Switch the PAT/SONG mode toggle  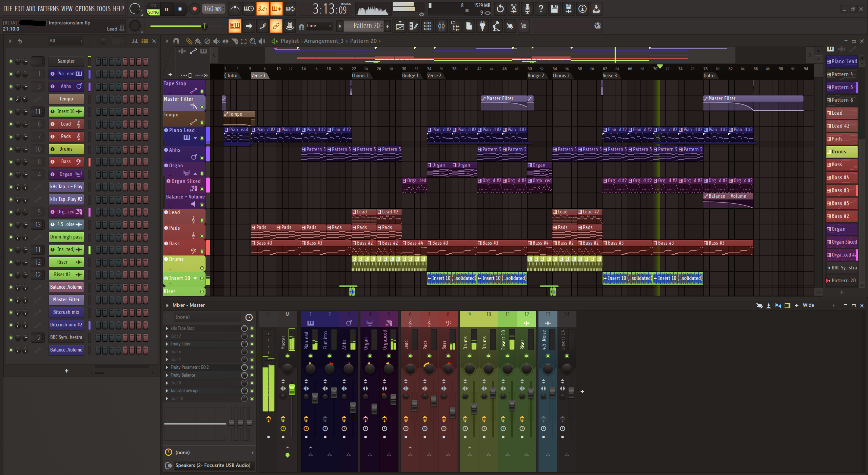click(x=153, y=9)
